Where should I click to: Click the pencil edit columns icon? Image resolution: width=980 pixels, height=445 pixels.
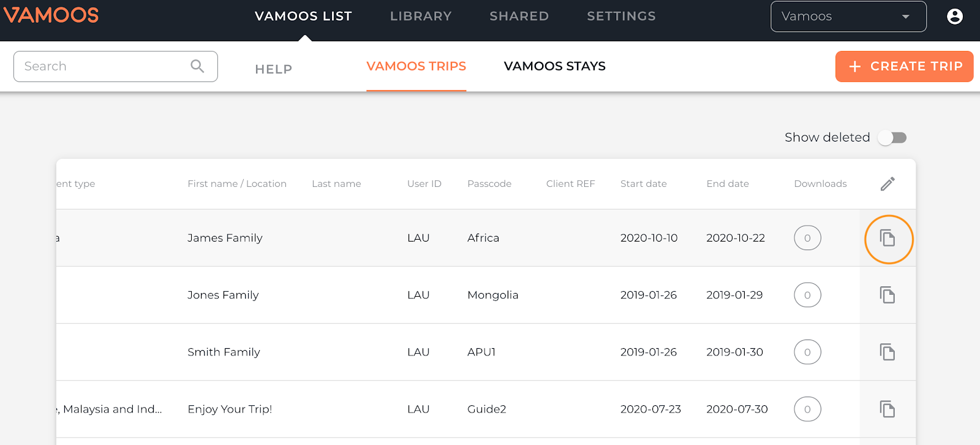tap(888, 184)
